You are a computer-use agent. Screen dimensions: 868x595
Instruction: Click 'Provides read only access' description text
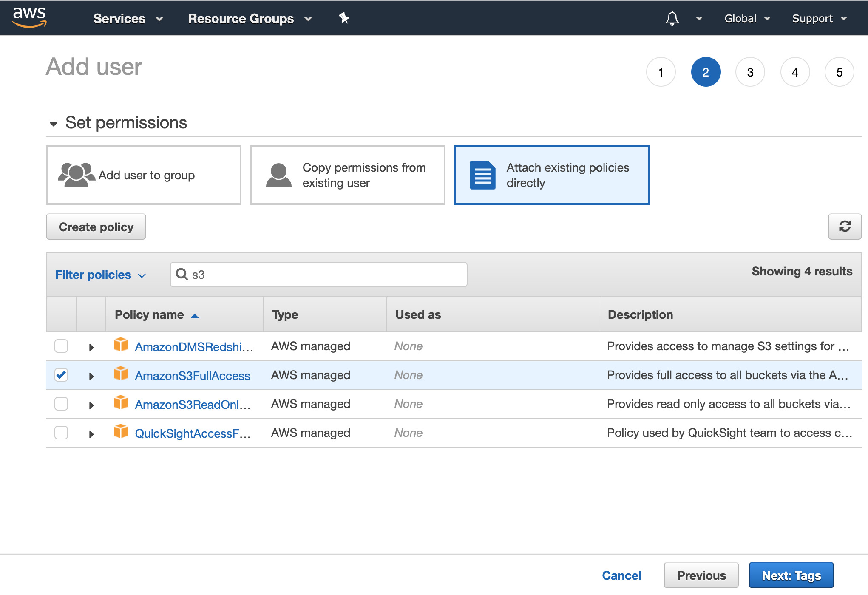click(729, 404)
